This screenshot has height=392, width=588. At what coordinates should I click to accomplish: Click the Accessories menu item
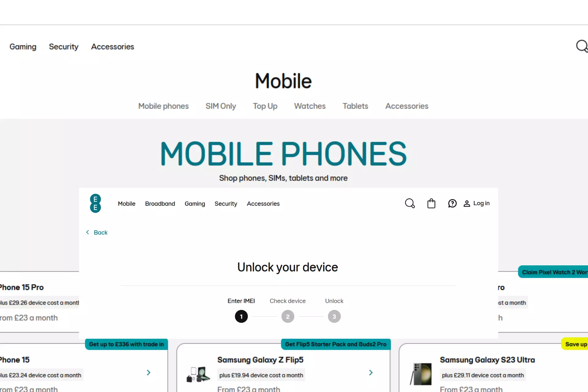pyautogui.click(x=112, y=46)
